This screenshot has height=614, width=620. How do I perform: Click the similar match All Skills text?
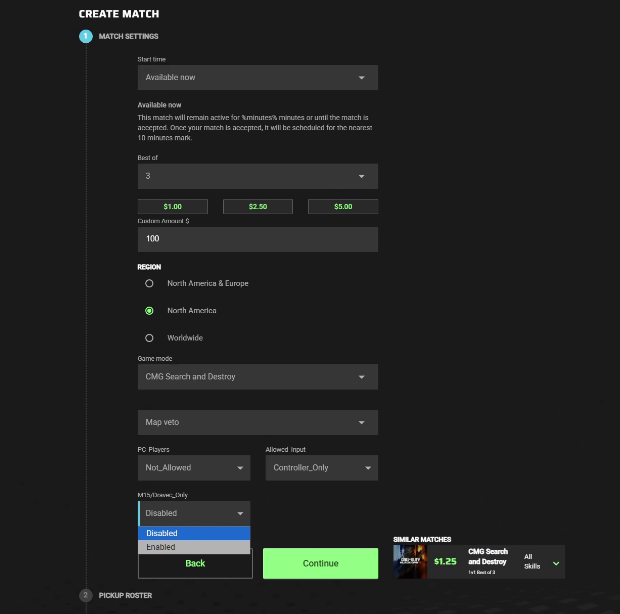point(532,561)
